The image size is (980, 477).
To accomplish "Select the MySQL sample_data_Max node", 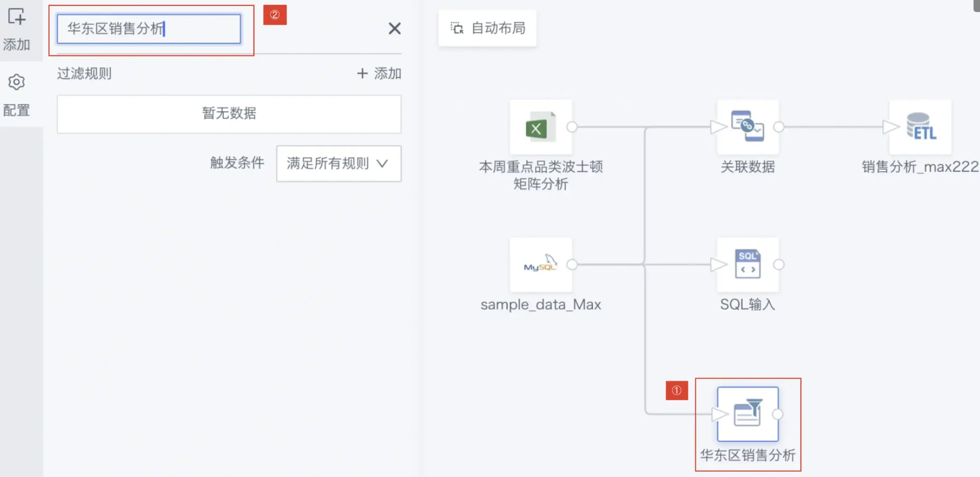I will 541,265.
